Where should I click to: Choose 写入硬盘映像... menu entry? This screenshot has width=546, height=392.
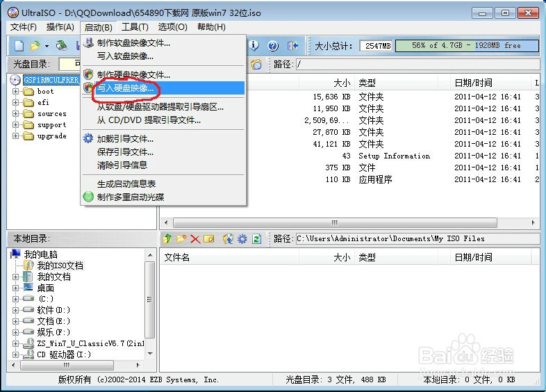point(164,88)
